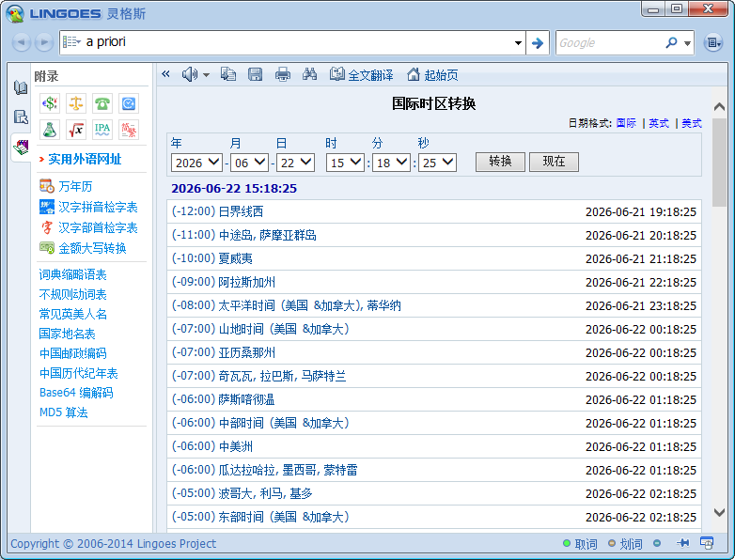The image size is (735, 560).
Task: Open the dictionary index list icon
Action: click(71, 42)
